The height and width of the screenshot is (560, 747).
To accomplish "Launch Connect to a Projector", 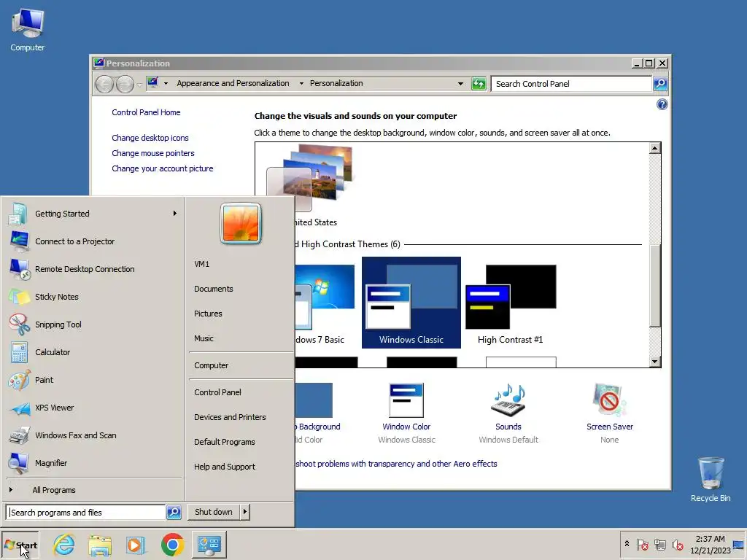I will (93, 241).
